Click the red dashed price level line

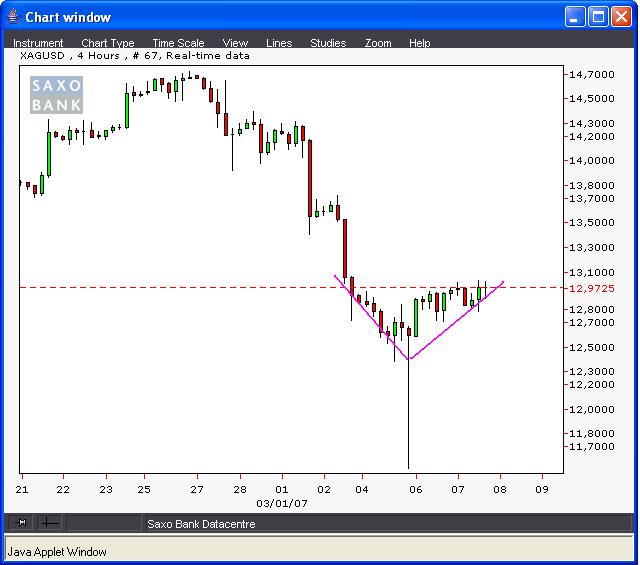pos(200,287)
